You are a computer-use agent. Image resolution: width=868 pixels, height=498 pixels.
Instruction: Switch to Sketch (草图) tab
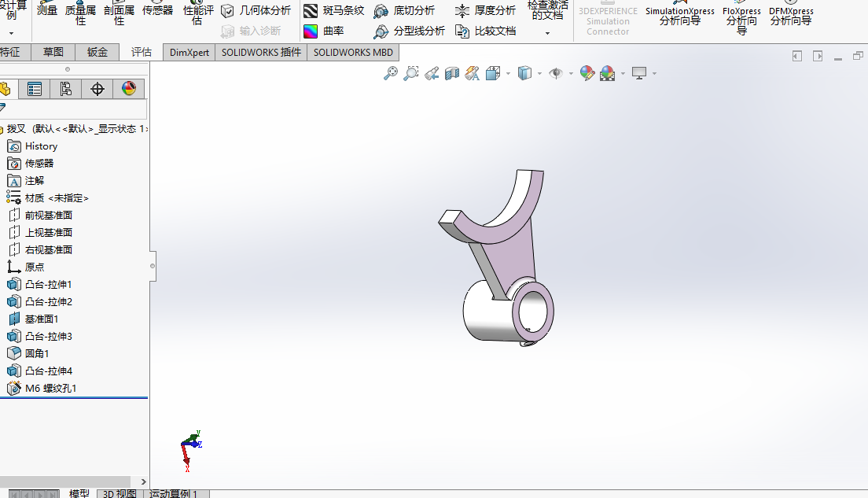coord(53,52)
